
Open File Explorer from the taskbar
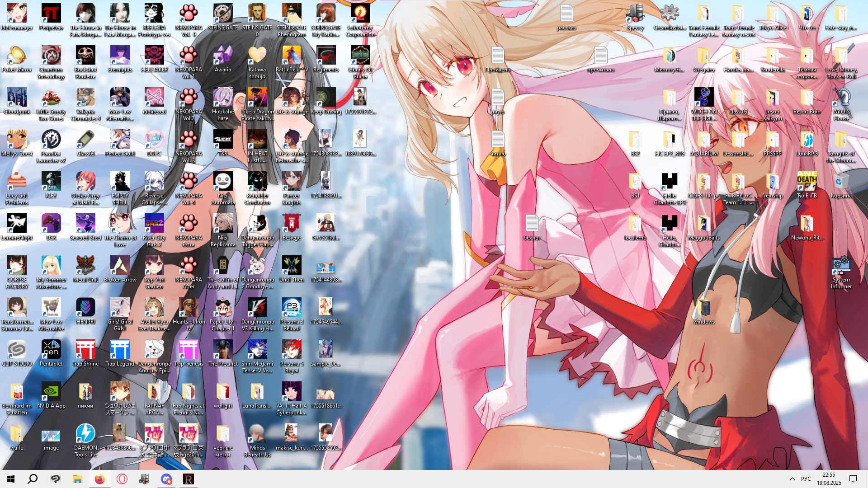pyautogui.click(x=77, y=479)
